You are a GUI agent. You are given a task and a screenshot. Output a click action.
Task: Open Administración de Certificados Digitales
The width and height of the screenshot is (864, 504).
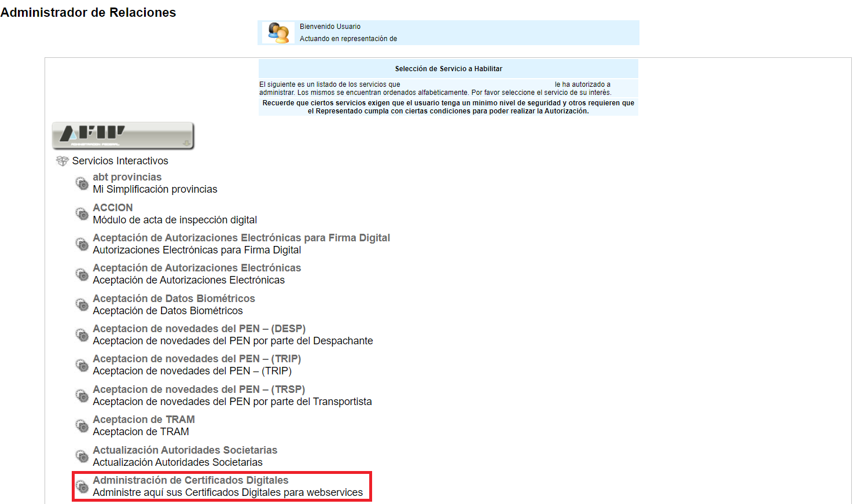(x=190, y=480)
